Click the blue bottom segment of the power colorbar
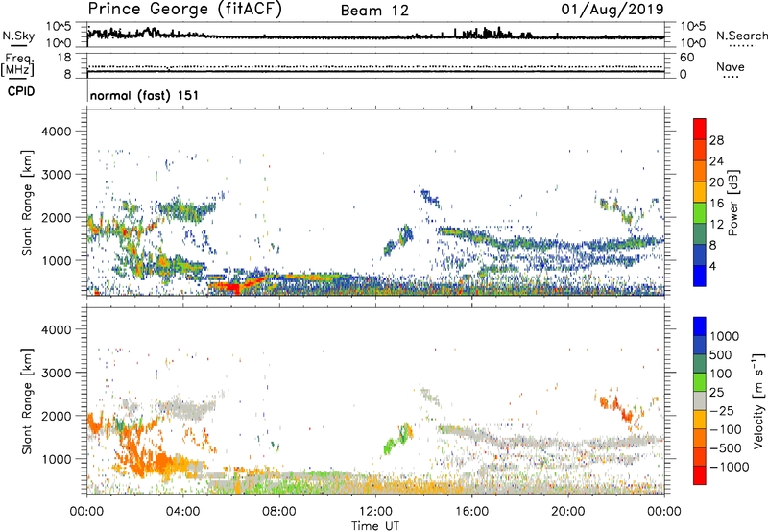Screen dimensions: 768x532 pyautogui.click(x=700, y=276)
